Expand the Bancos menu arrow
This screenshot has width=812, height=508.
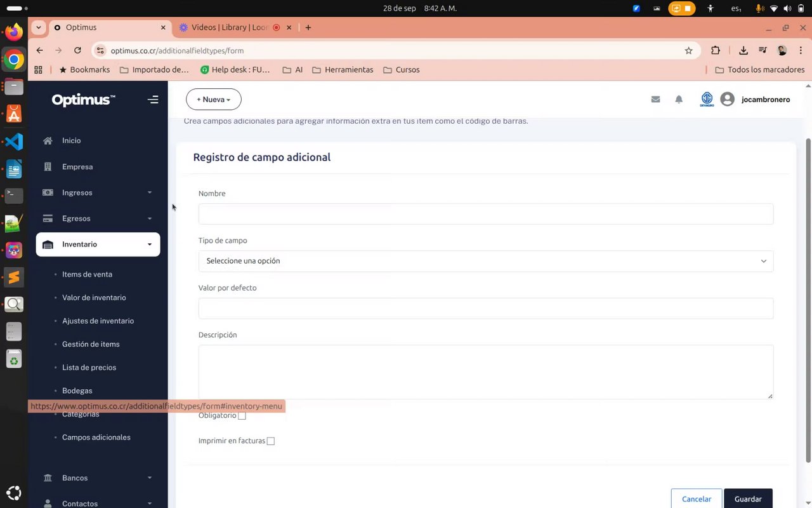pos(150,478)
